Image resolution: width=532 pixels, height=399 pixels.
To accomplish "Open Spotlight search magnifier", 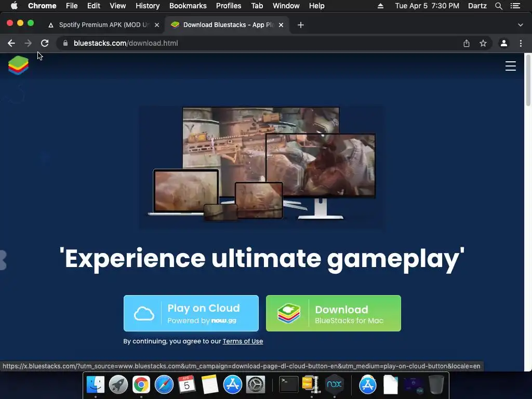I will click(498, 6).
